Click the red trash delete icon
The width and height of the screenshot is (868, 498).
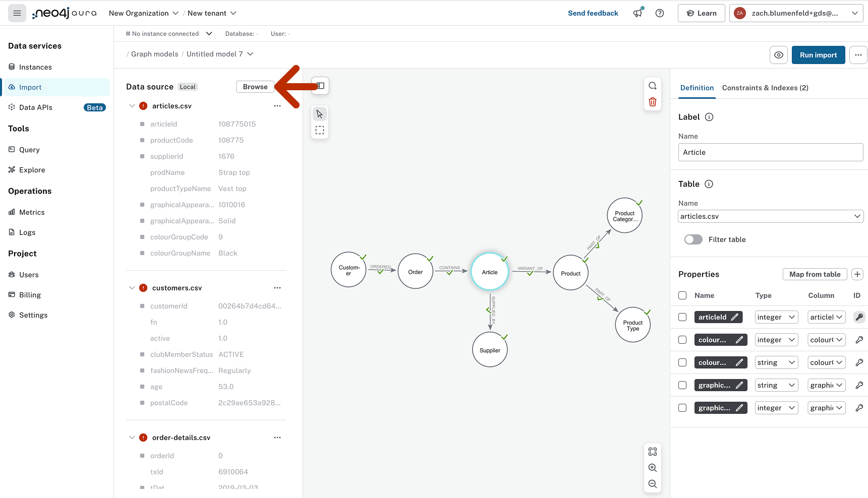(x=652, y=102)
